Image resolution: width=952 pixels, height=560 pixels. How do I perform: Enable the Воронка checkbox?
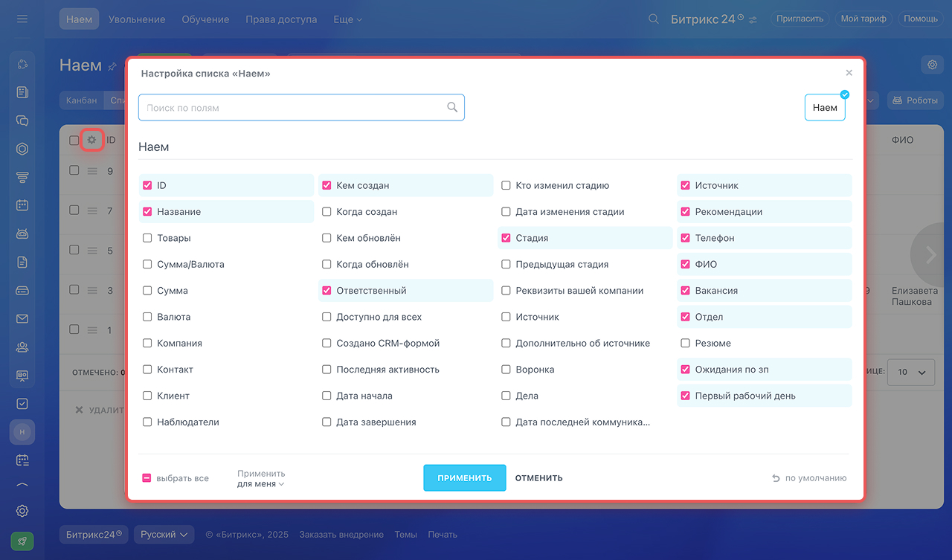[x=506, y=369]
